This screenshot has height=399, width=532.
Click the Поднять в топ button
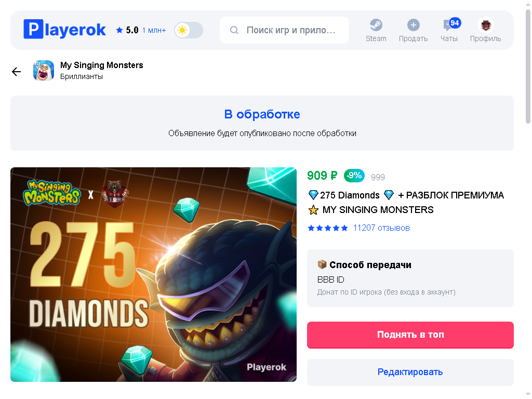410,335
